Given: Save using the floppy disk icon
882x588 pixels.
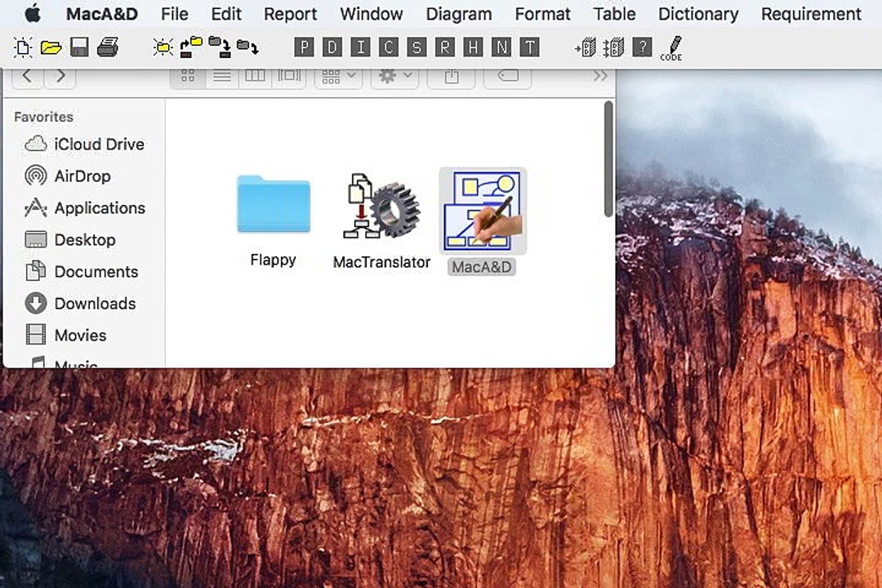Looking at the screenshot, I should click(79, 47).
